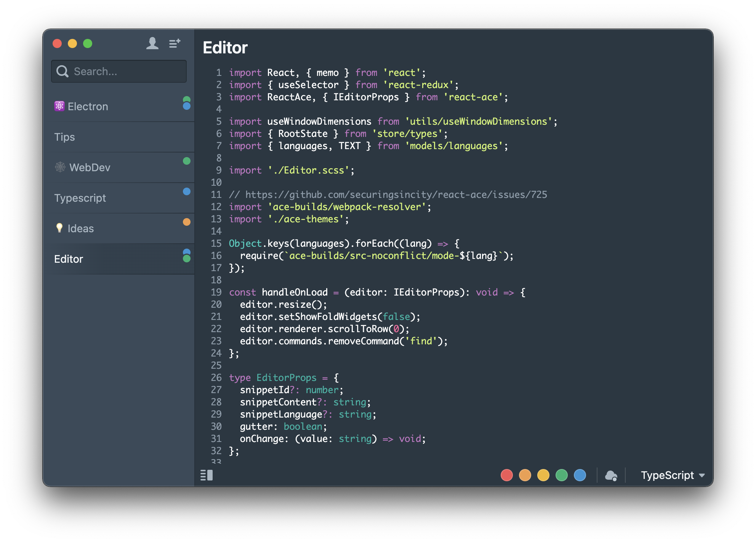Screen dimensions: 756x543
Task: Click 'gutter' property on line 30
Action: 256,427
